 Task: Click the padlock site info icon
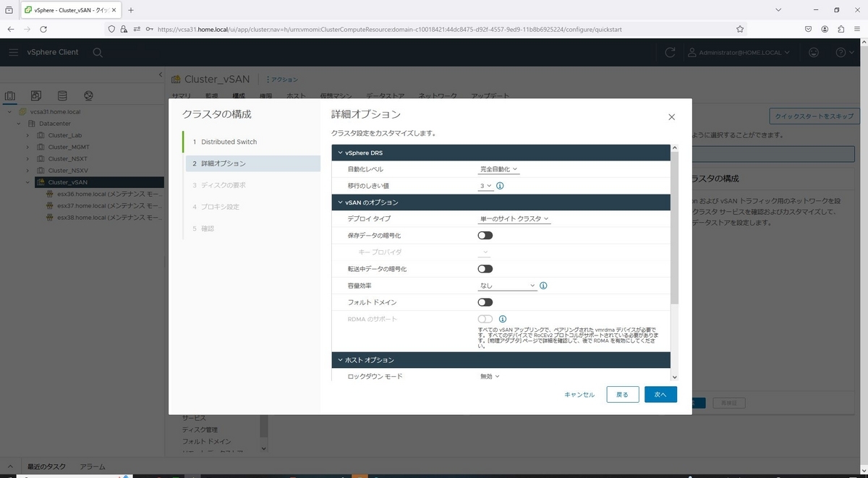(x=124, y=29)
